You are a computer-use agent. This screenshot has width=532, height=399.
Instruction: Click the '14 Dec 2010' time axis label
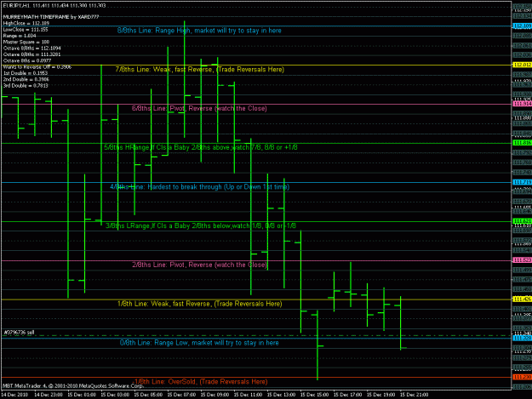[x=14, y=395]
